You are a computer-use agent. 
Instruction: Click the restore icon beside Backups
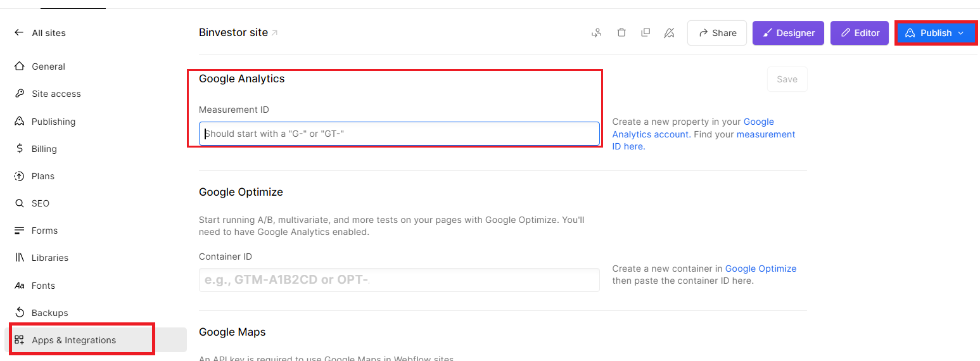coord(20,313)
